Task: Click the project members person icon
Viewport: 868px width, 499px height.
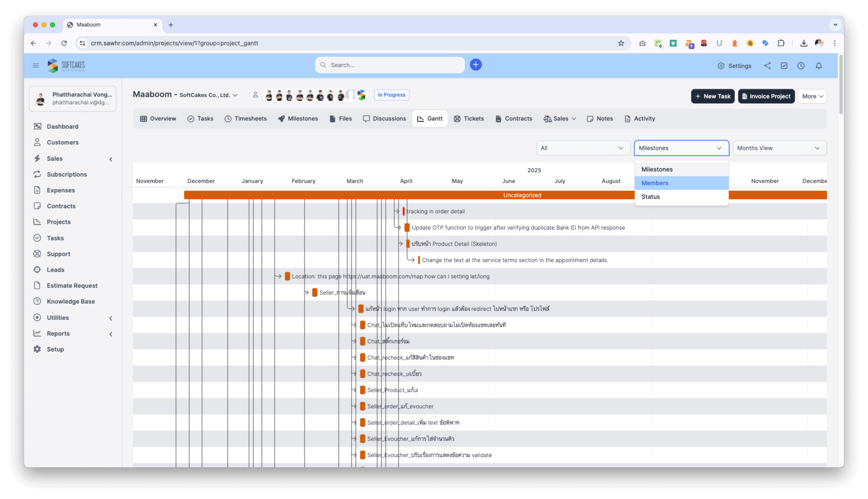Action: click(x=255, y=94)
